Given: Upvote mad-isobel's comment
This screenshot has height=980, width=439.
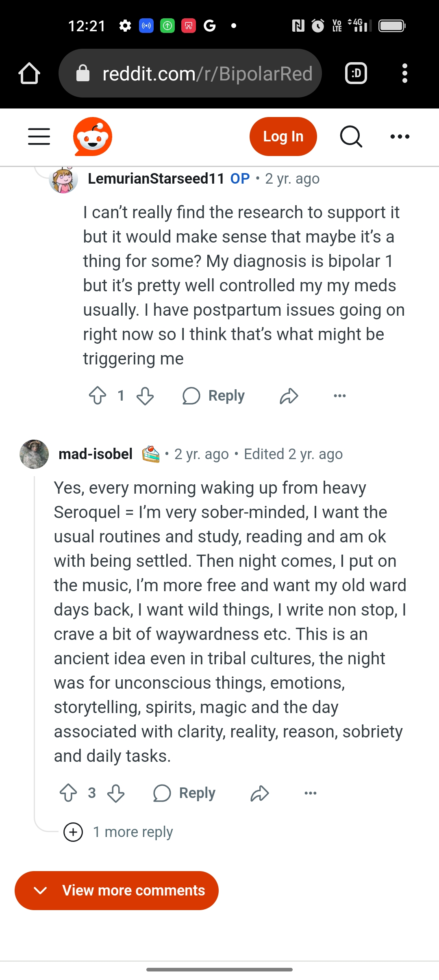Looking at the screenshot, I should 68,793.
